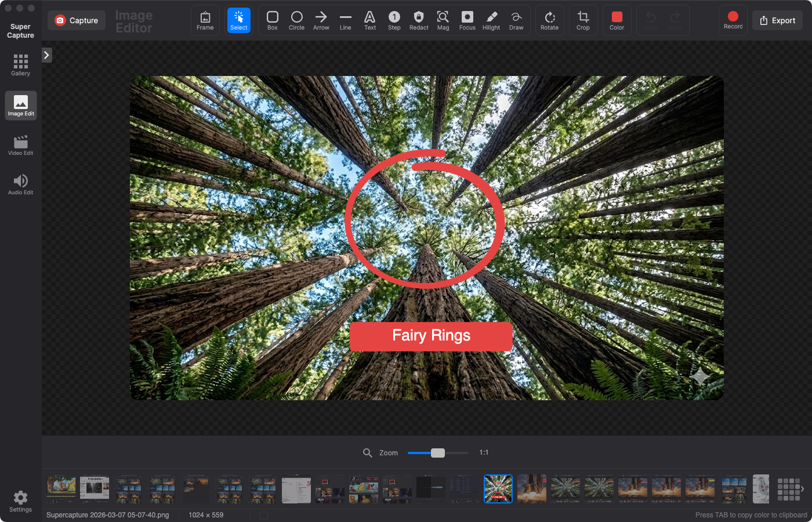
Task: Choose the Arrow tool
Action: point(321,20)
